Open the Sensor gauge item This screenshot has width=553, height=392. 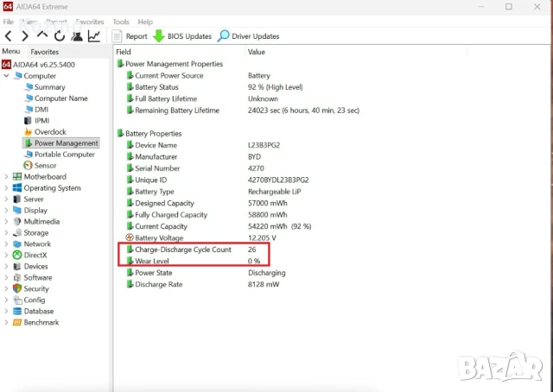40,165
